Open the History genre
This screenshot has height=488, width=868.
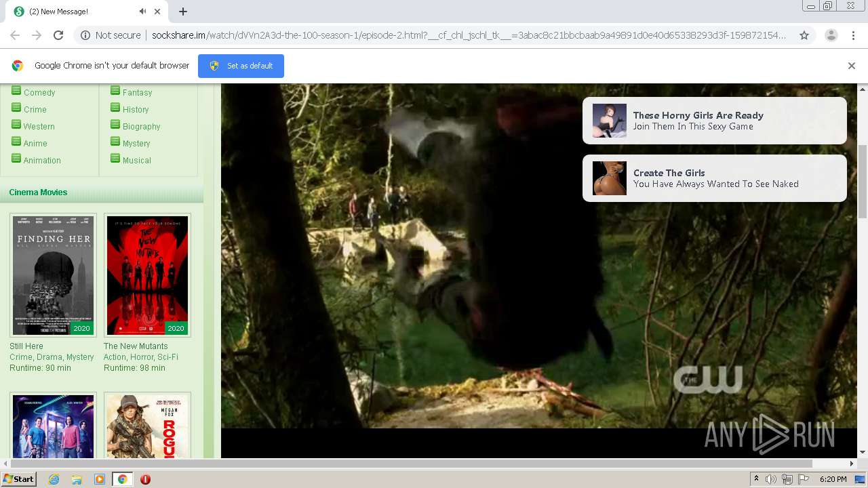pos(136,109)
